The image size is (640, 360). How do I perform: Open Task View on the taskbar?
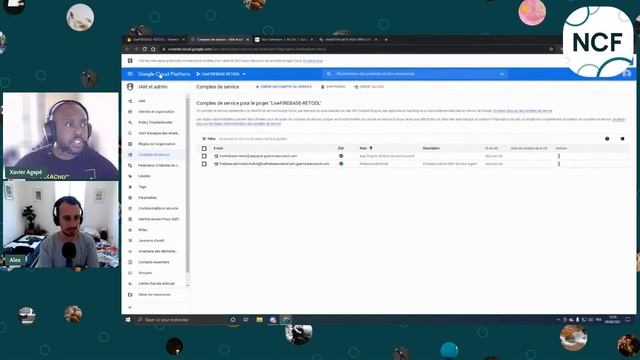(x=246, y=320)
